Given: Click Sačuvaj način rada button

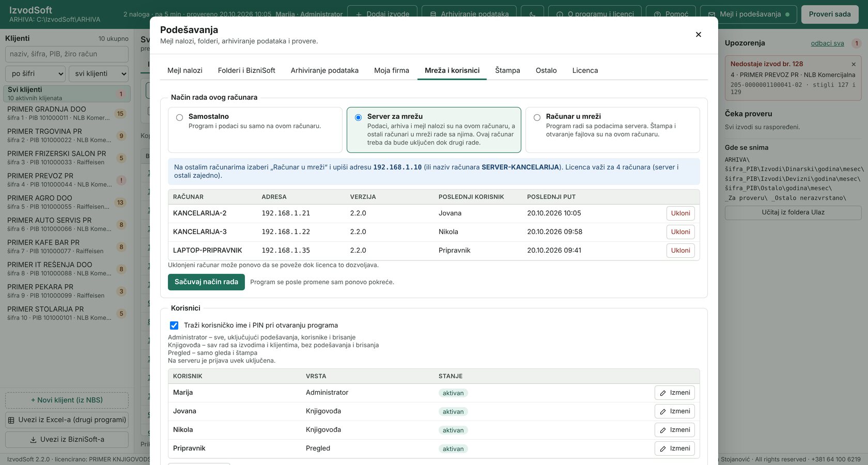Looking at the screenshot, I should [x=206, y=282].
